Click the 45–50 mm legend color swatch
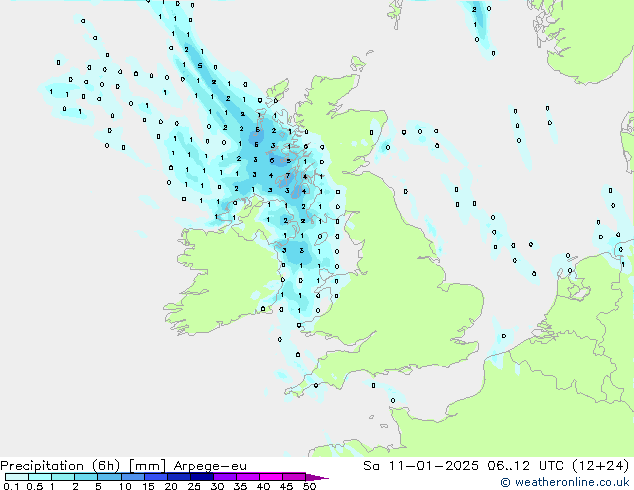Viewport: 634px width, 490px height. point(294,477)
